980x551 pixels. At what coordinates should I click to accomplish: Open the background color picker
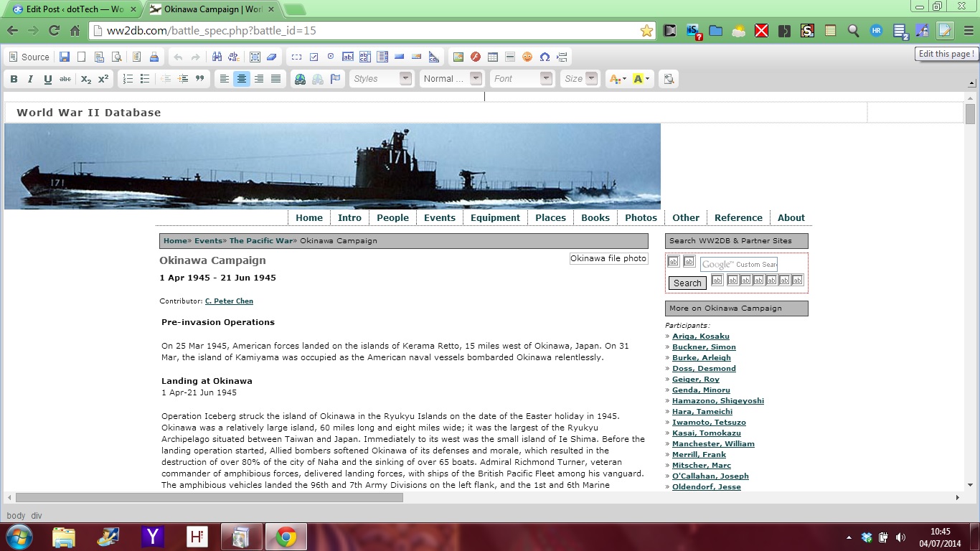[x=641, y=79]
